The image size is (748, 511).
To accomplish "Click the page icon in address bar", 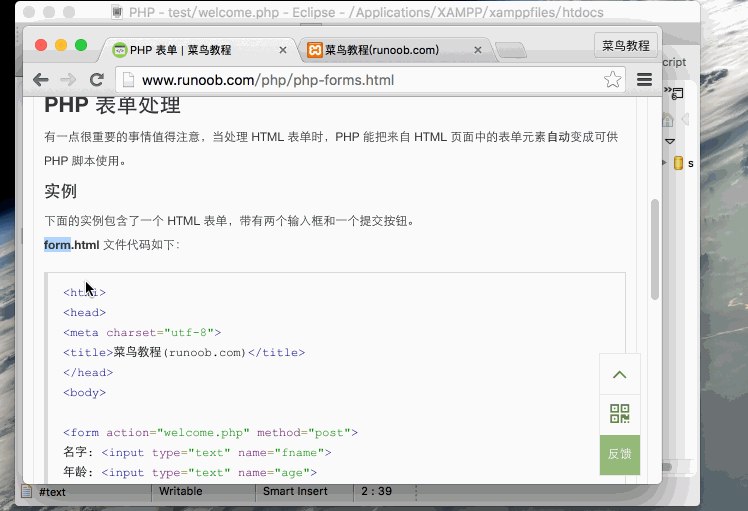I will coord(128,80).
